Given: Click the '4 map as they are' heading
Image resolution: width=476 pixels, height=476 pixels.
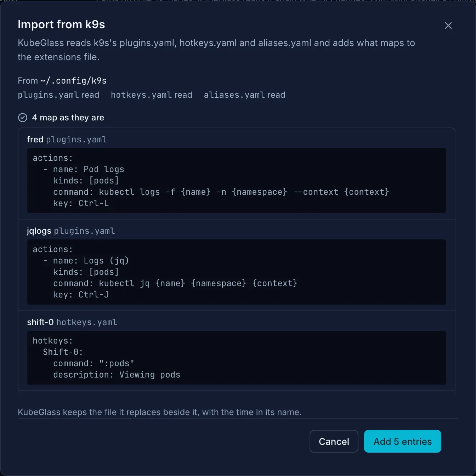Looking at the screenshot, I should tap(68, 118).
